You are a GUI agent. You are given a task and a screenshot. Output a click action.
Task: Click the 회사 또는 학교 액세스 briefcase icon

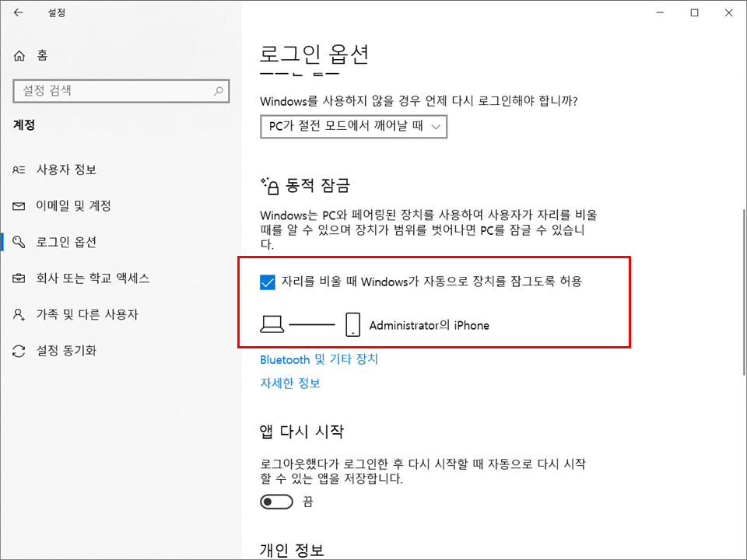point(19,278)
